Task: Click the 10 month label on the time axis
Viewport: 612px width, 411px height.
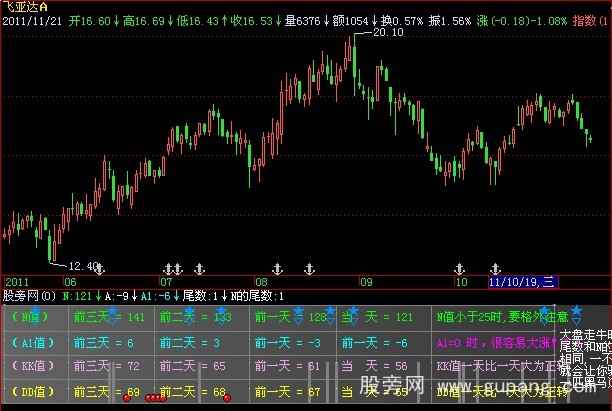Action: tap(462, 282)
